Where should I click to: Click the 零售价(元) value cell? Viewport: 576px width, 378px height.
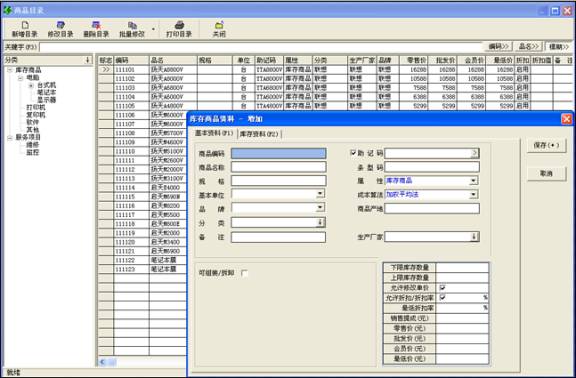coord(462,328)
